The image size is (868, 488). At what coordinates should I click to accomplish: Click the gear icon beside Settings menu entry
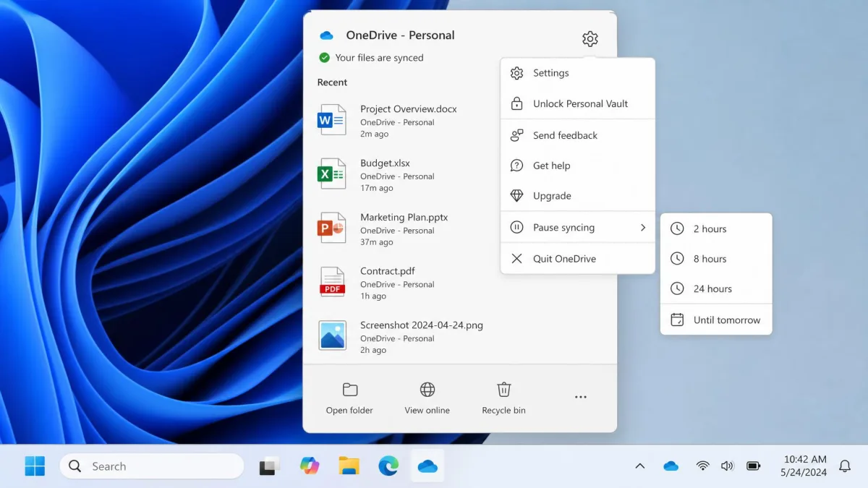coord(516,73)
